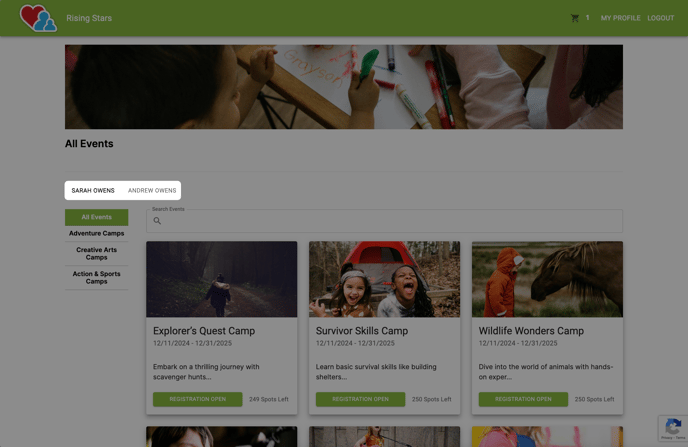Open the Wildlife Wonders Camp horse image
Image resolution: width=688 pixels, height=447 pixels.
pyautogui.click(x=547, y=279)
